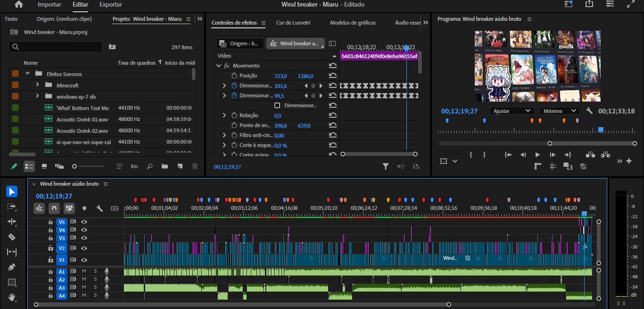This screenshot has width=644, height=309.
Task: Select the Slip tool
Action: click(12, 251)
